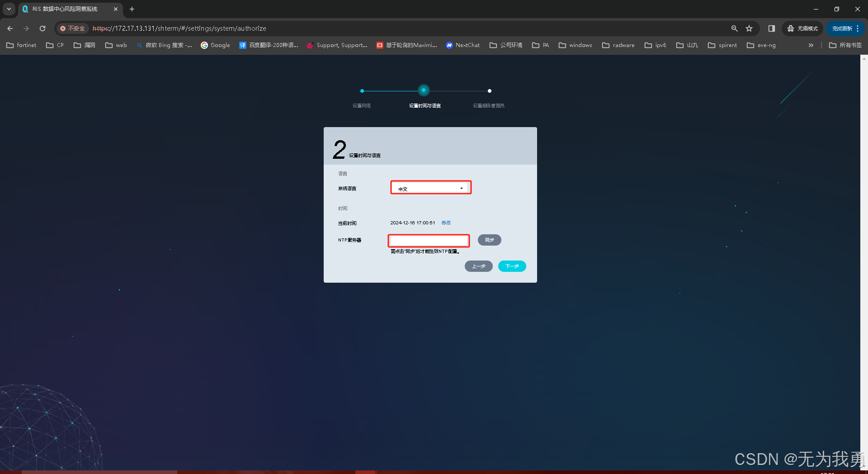
Task: Open the CP bookmark folder
Action: pyautogui.click(x=55, y=45)
